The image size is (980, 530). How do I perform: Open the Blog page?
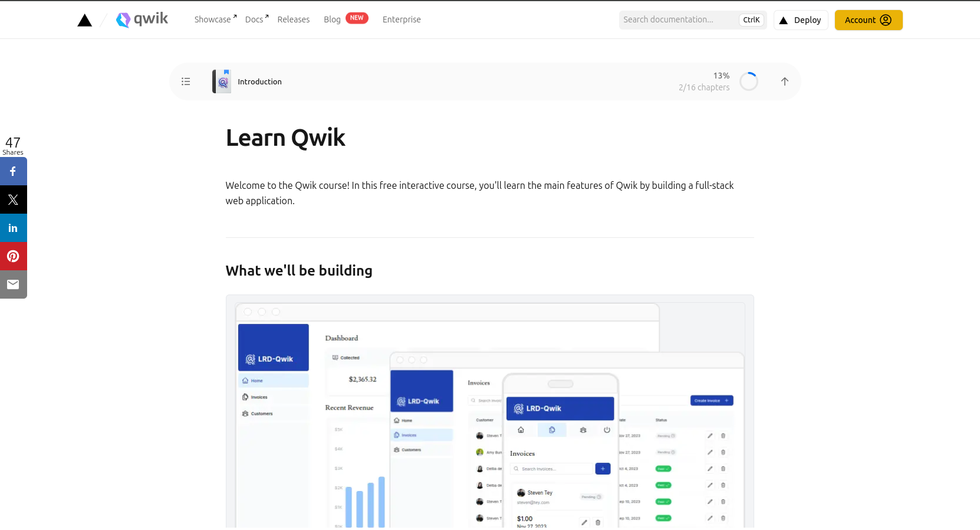[332, 19]
